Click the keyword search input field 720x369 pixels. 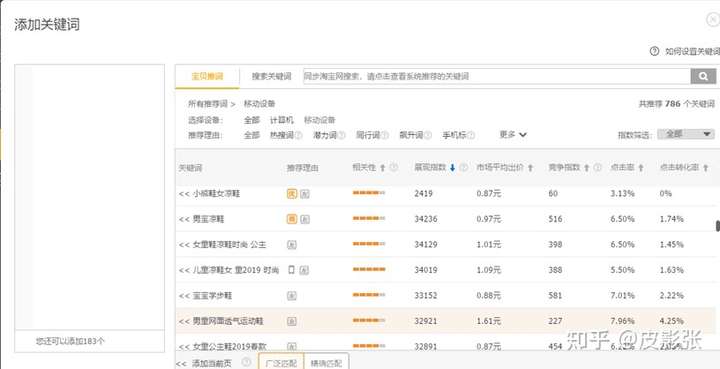point(497,76)
